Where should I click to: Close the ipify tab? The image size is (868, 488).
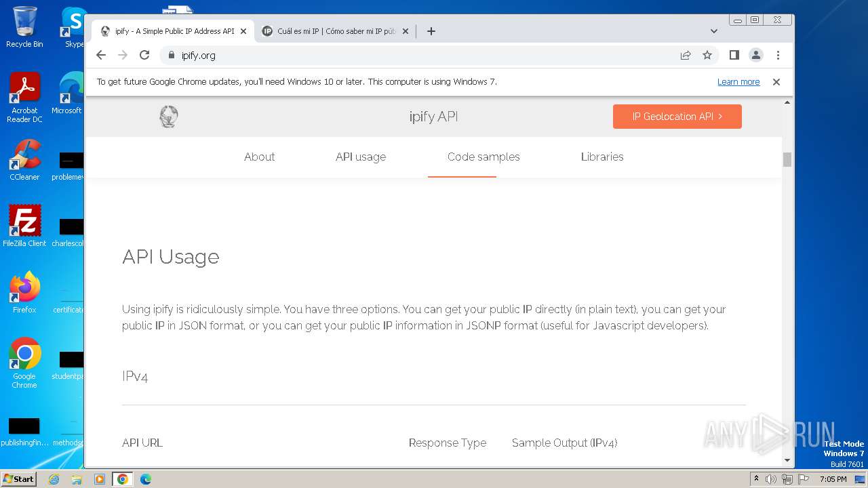click(x=243, y=31)
